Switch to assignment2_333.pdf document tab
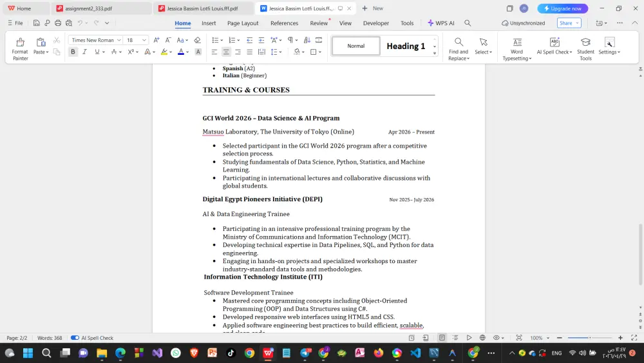Image resolution: width=644 pixels, height=363 pixels. coord(101,8)
